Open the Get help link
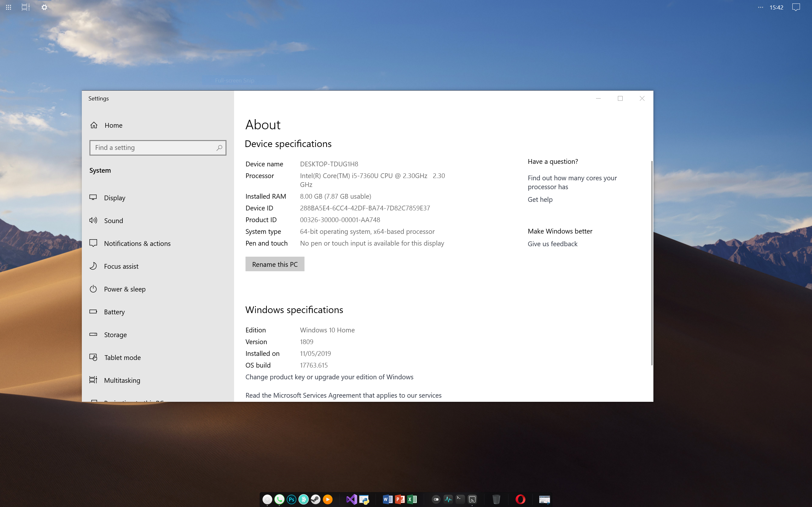Viewport: 812px width, 507px height. click(x=540, y=200)
